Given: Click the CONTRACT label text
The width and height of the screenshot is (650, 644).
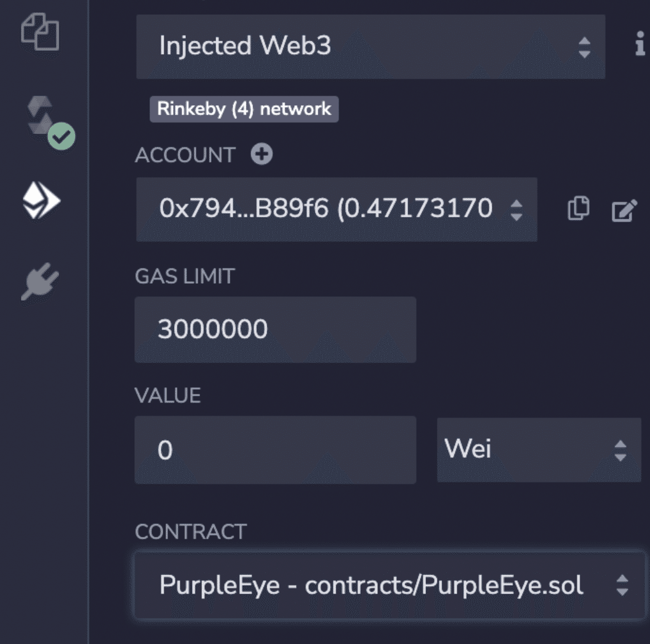Looking at the screenshot, I should click(x=190, y=532).
